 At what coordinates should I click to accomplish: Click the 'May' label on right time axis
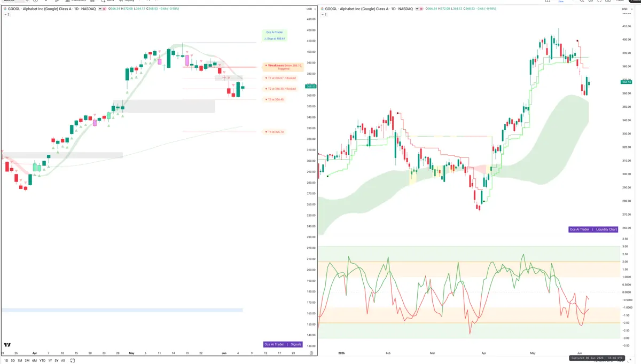tap(532, 353)
